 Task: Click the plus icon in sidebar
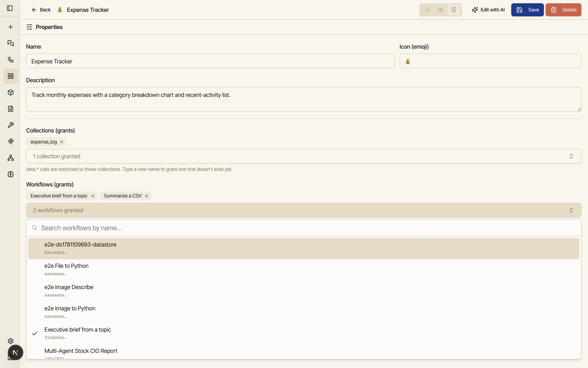pos(10,27)
